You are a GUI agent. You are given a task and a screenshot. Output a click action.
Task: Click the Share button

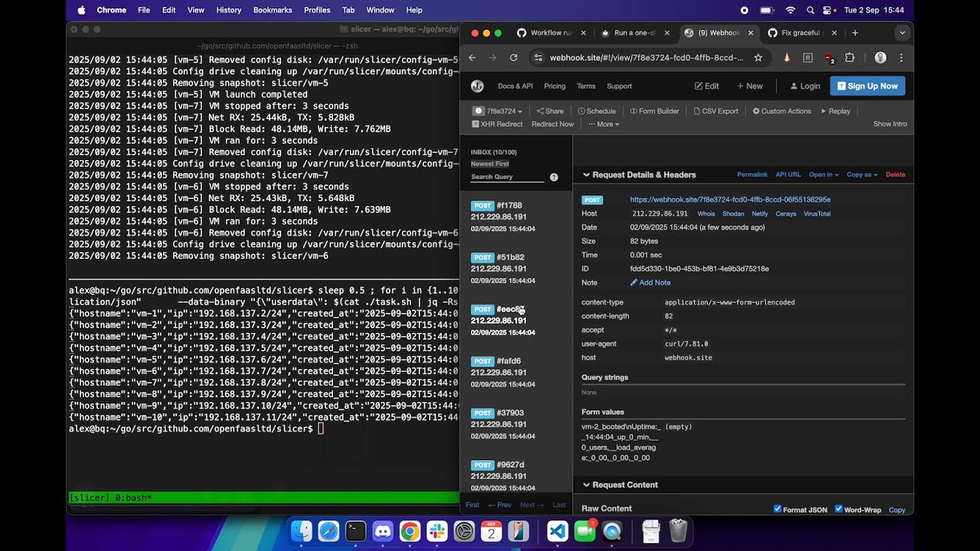point(550,111)
